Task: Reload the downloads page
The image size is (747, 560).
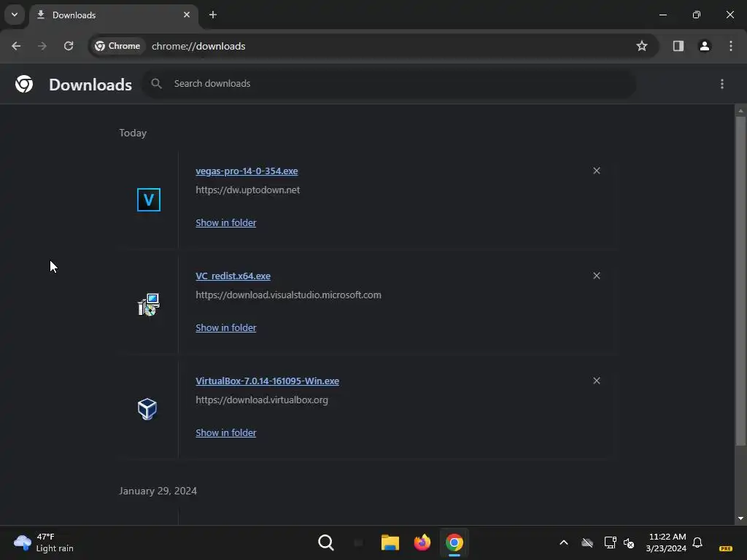Action: point(69,46)
